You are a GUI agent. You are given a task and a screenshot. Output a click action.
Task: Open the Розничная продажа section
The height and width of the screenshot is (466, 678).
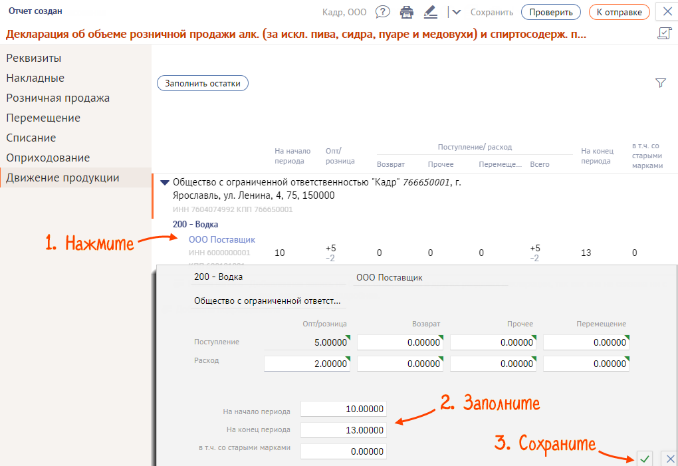coord(57,98)
